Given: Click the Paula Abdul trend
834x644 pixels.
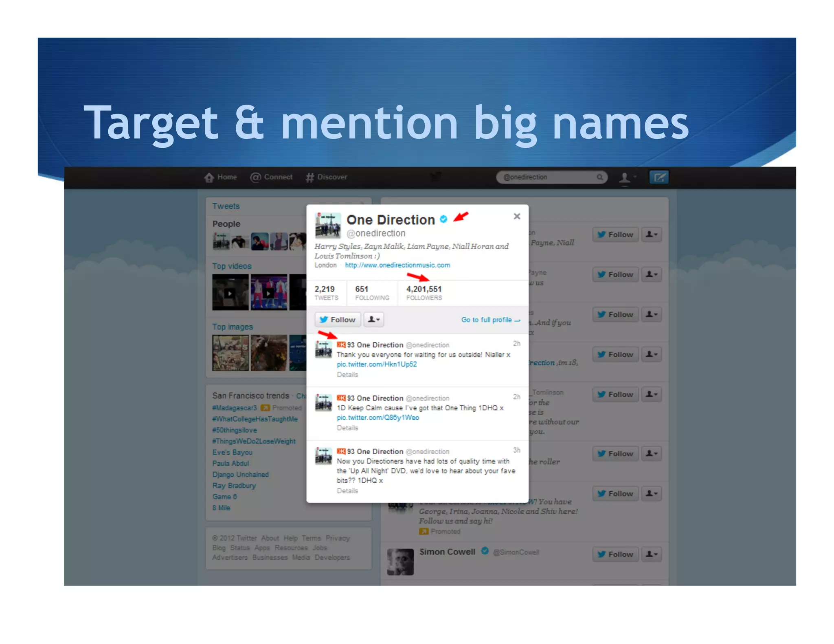Looking at the screenshot, I should tap(230, 463).
